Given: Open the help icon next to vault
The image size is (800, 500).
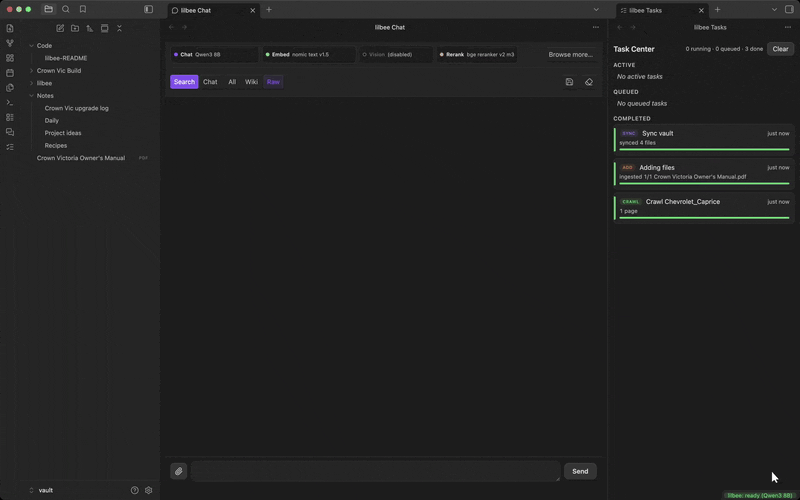Looking at the screenshot, I should tap(135, 490).
